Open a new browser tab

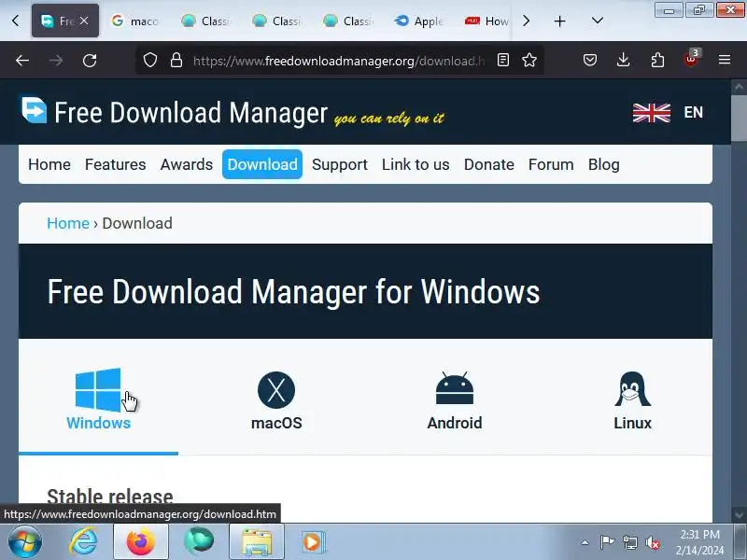point(559,21)
